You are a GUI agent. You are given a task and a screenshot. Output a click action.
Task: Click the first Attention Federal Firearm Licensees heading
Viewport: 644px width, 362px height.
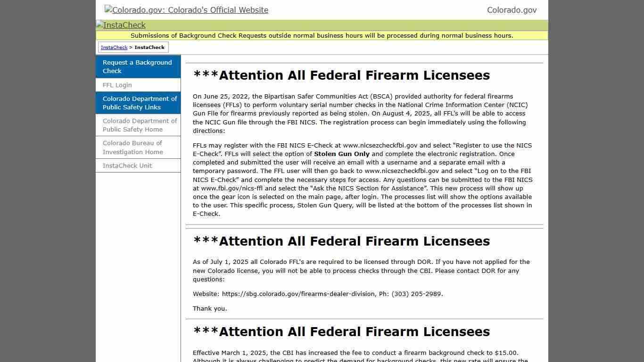341,75
